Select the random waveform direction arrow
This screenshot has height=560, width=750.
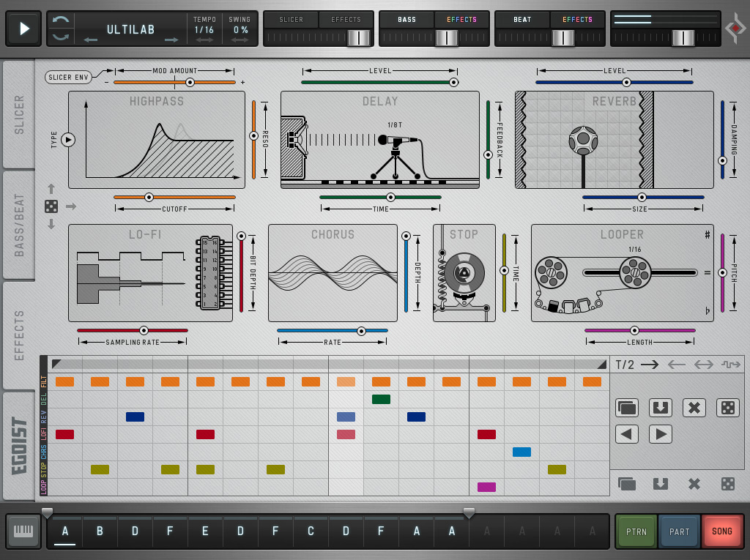coord(730,365)
